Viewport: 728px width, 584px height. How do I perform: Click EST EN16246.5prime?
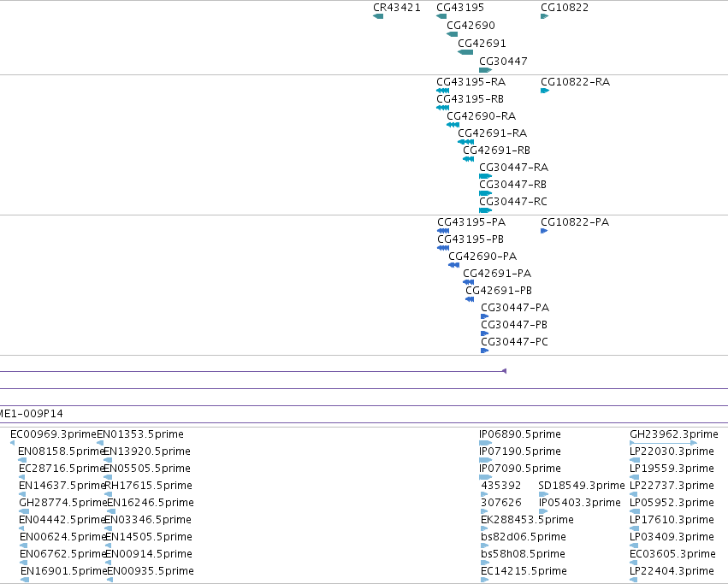point(111,511)
